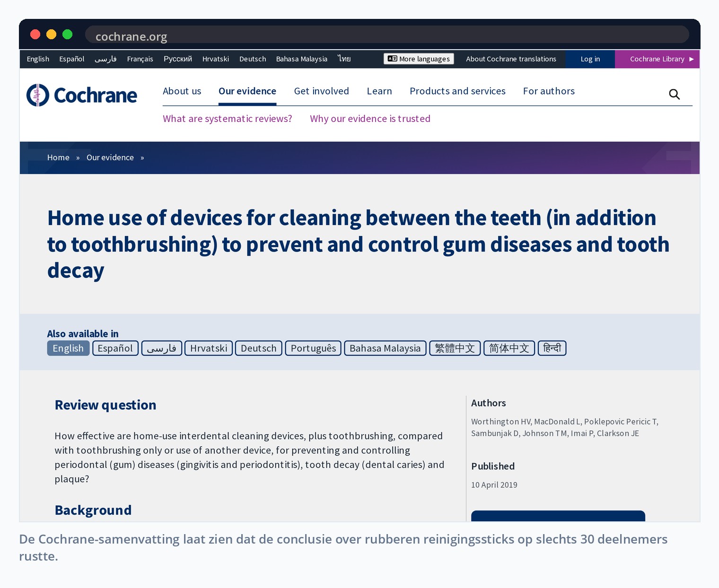This screenshot has width=719, height=588.
Task: Click the Review question heading
Action: 105,405
